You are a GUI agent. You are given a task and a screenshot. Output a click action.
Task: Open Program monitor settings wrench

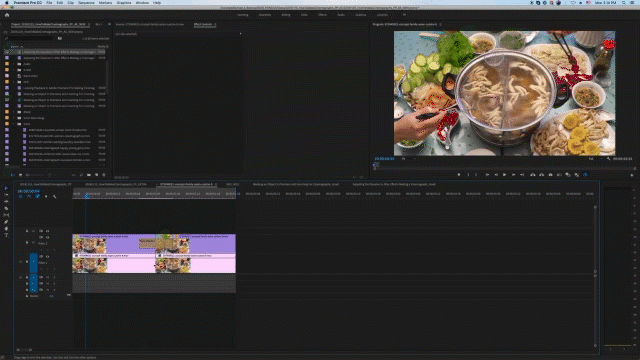coord(608,158)
